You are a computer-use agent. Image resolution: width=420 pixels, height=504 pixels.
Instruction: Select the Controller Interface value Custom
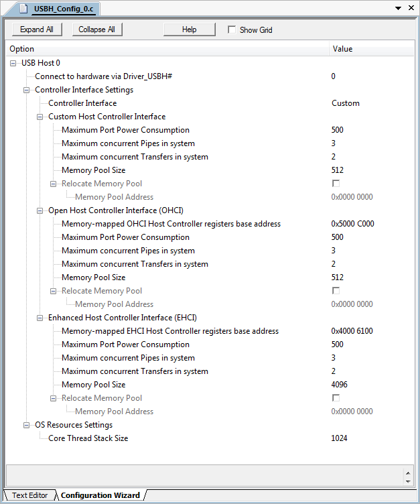click(346, 103)
